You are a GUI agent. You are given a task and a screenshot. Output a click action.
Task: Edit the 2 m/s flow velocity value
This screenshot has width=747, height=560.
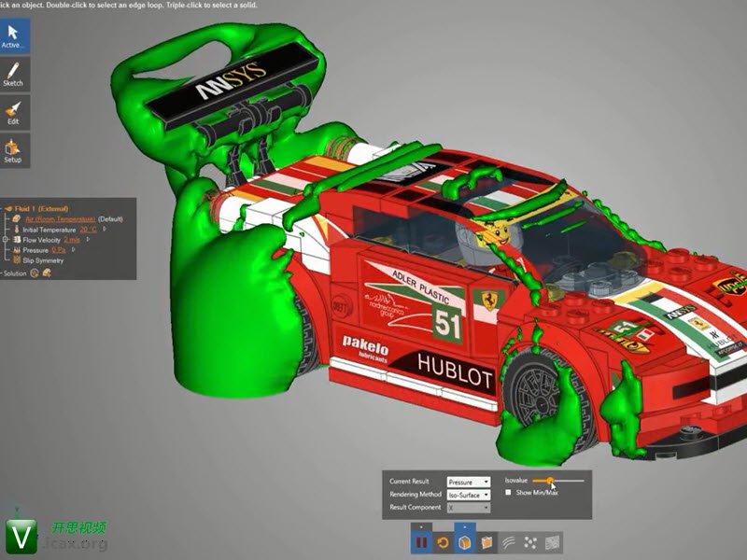[x=72, y=240]
